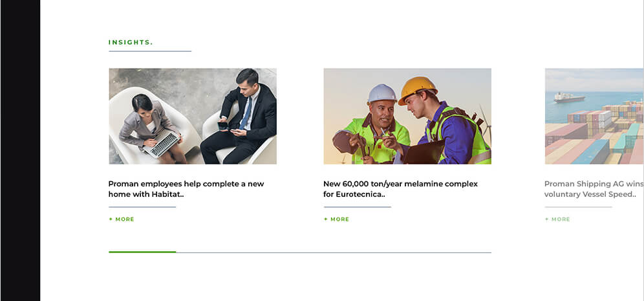Click '+ MORE' under the Eurotecnica article
The image size is (644, 301).
[336, 219]
